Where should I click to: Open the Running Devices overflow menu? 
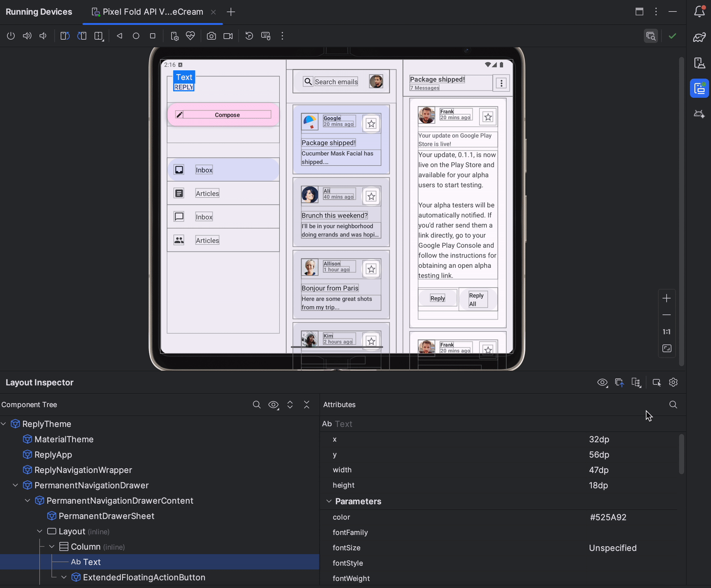click(x=656, y=12)
